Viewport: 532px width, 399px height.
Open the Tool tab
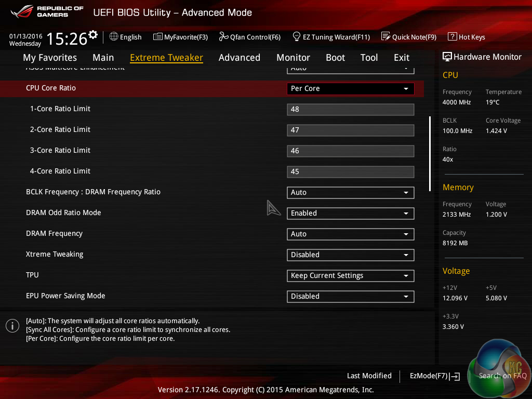tap(369, 58)
